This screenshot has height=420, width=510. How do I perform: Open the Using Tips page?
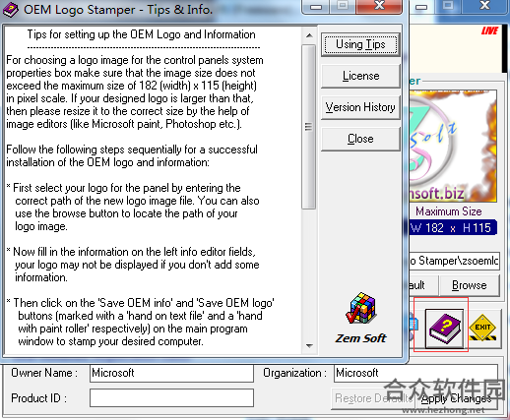(x=360, y=44)
